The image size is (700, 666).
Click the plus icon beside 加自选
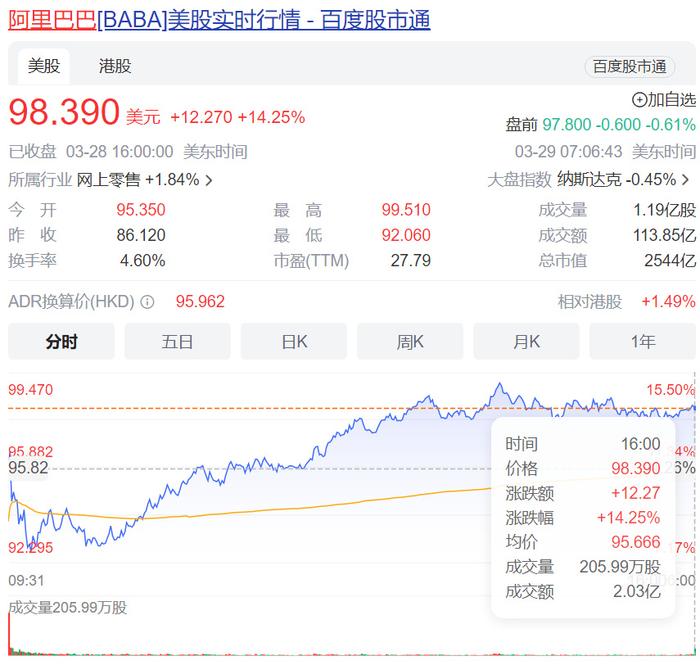coord(639,100)
